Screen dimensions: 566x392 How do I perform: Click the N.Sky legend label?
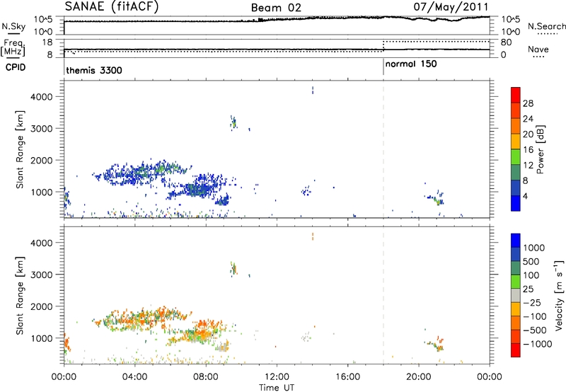pyautogui.click(x=13, y=26)
